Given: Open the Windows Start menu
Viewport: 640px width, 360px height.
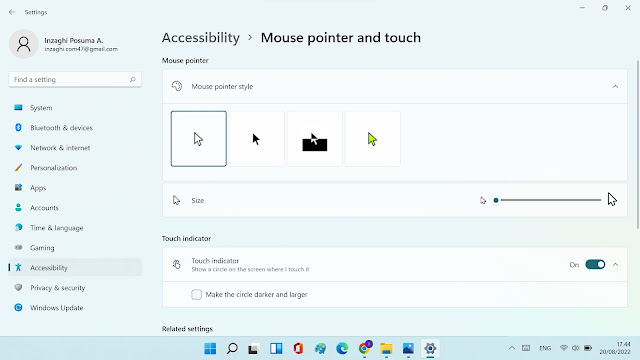Looking at the screenshot, I should (210, 349).
